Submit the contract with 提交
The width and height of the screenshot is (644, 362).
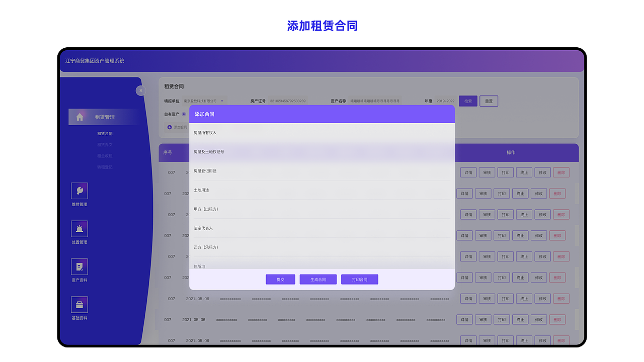pos(280,279)
